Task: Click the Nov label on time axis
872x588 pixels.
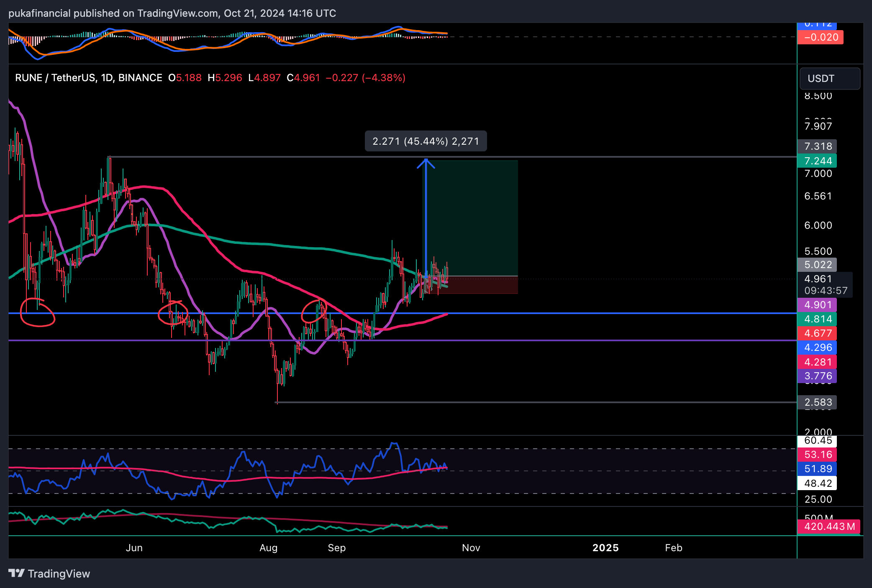Action: pyautogui.click(x=471, y=548)
